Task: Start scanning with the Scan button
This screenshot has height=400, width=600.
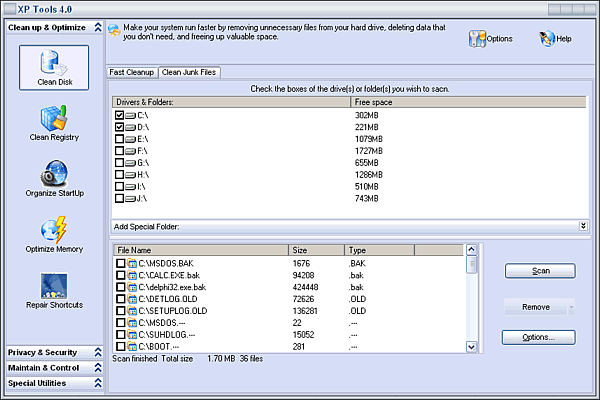Action: click(540, 271)
